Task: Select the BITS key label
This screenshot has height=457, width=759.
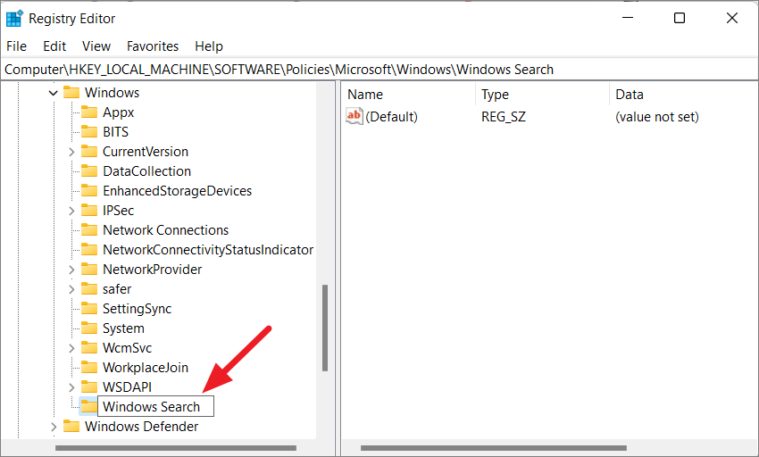Action: pos(115,132)
